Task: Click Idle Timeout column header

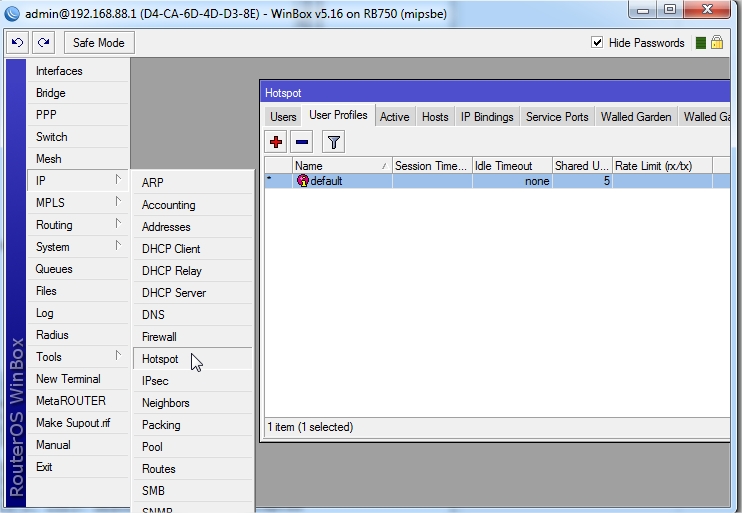Action: point(512,166)
